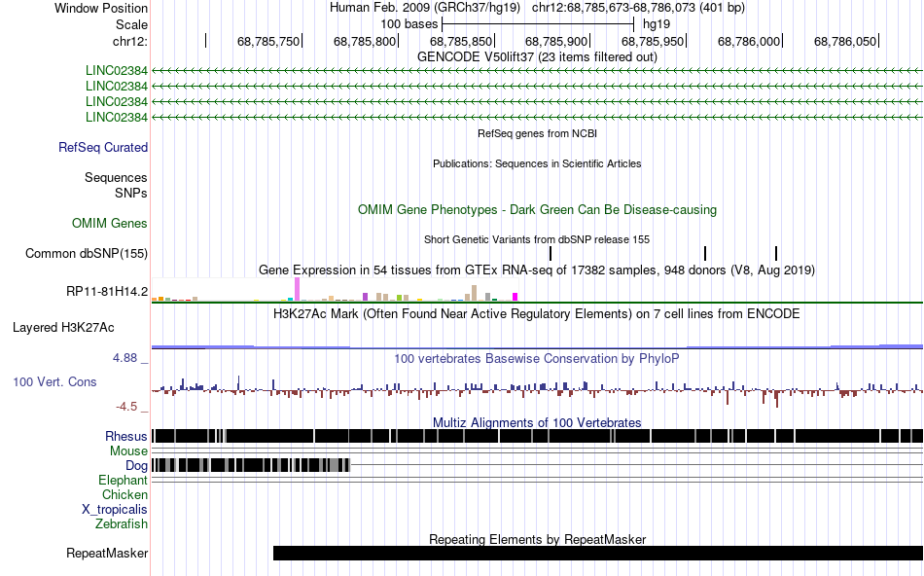Open the RefSeq genes from NCBI title
This screenshot has height=576, width=924.
point(537,134)
